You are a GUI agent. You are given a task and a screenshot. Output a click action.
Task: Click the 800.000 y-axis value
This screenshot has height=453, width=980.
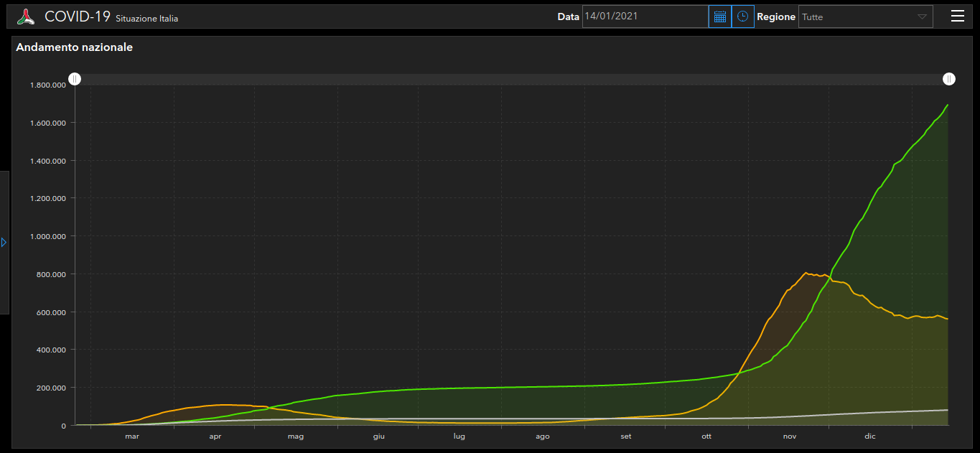[52, 274]
